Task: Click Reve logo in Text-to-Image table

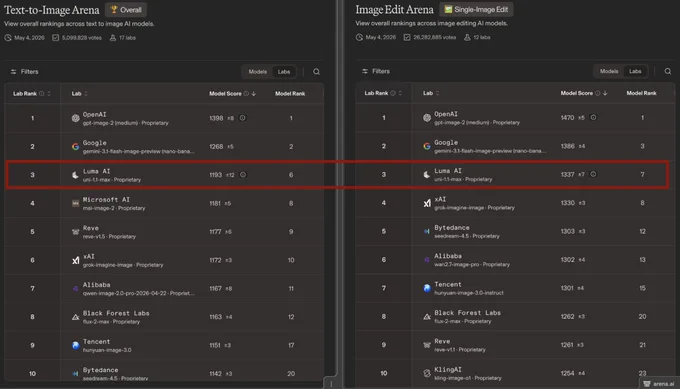Action: coord(75,232)
